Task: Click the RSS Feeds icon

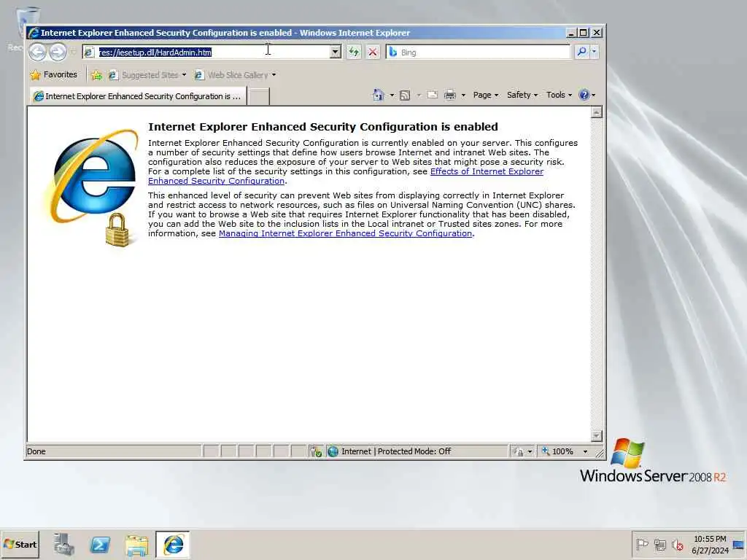Action: click(405, 96)
